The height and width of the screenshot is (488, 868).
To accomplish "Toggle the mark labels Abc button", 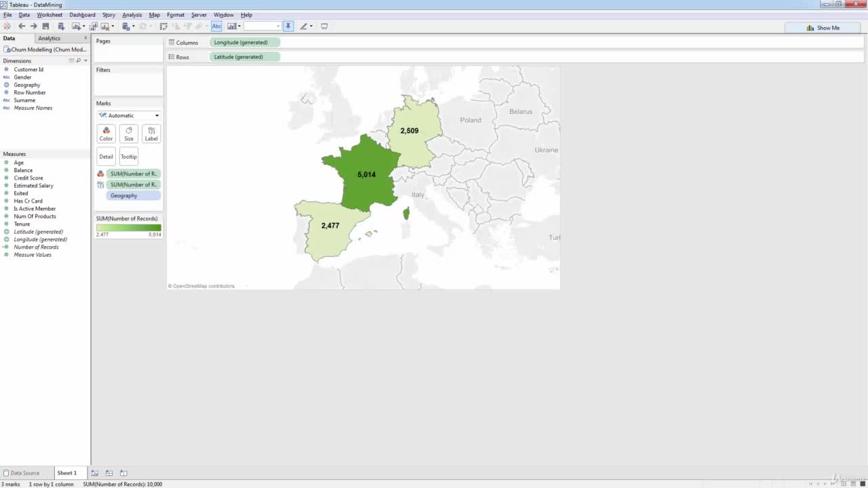I will pos(216,26).
